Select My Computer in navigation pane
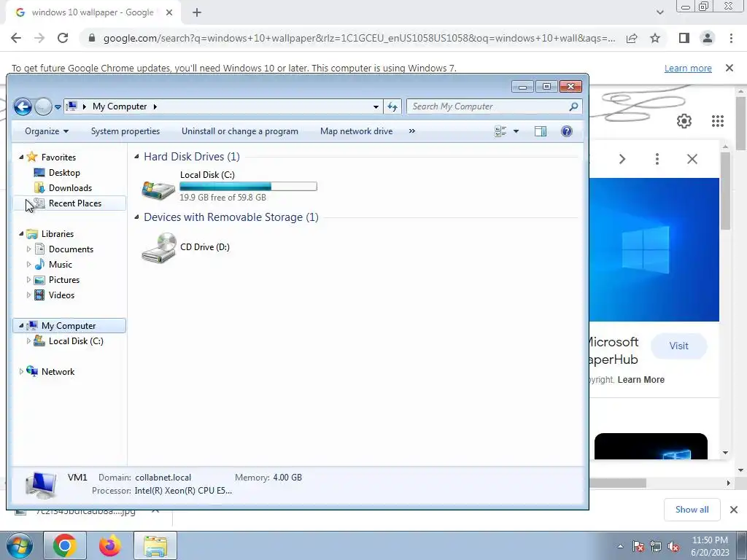 pyautogui.click(x=69, y=326)
